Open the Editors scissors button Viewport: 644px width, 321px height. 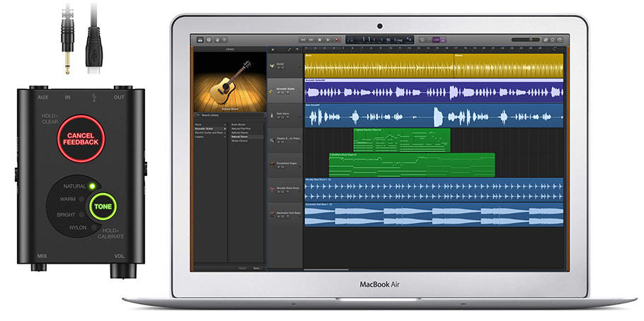(x=224, y=40)
